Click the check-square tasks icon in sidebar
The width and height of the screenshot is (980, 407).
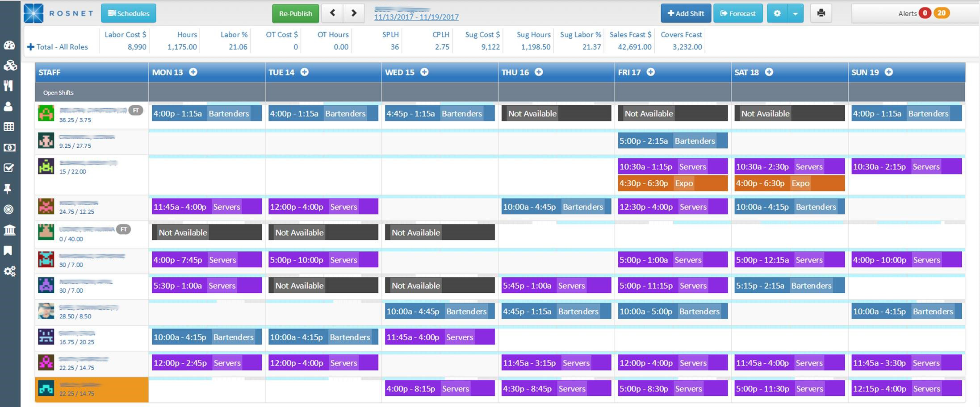click(x=9, y=168)
